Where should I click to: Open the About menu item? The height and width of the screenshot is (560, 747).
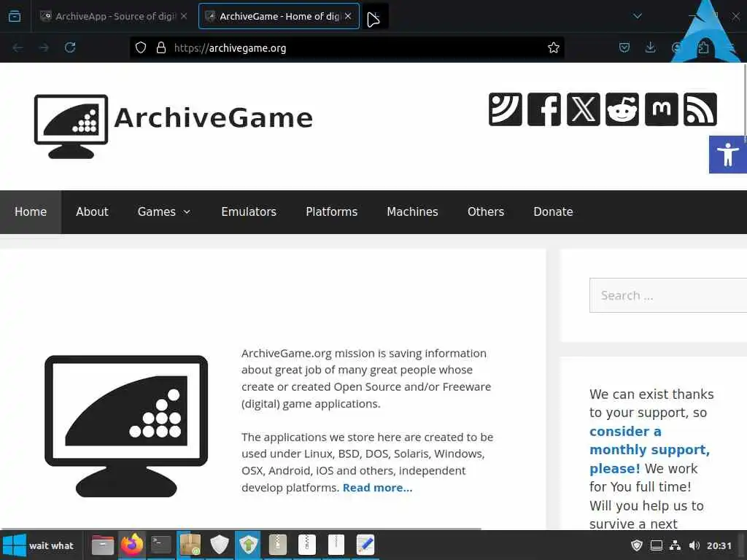click(92, 212)
